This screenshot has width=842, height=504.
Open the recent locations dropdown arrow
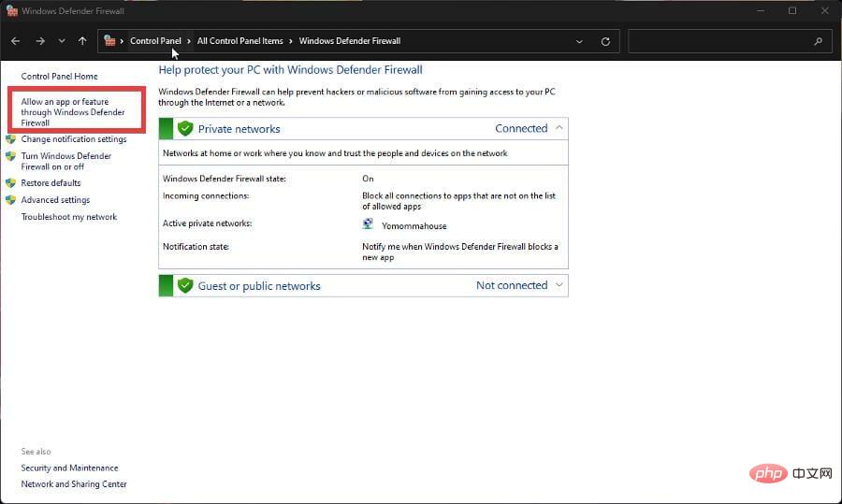tap(62, 41)
